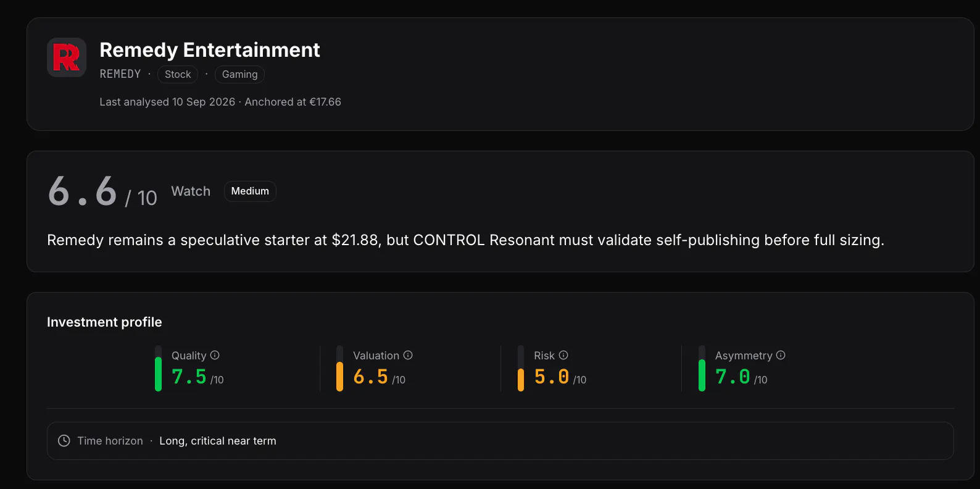Screen dimensions: 980x489
Task: Open the Asymmetry info tooltip icon
Action: 781,355
